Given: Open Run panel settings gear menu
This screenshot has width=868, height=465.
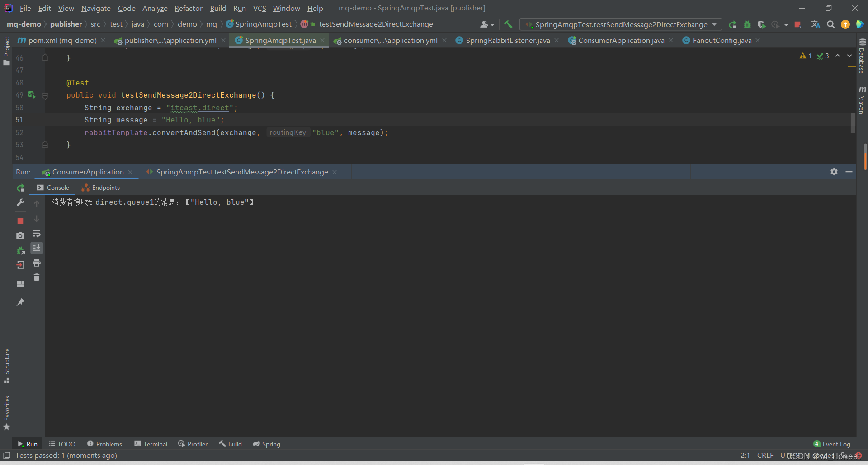Looking at the screenshot, I should point(834,172).
